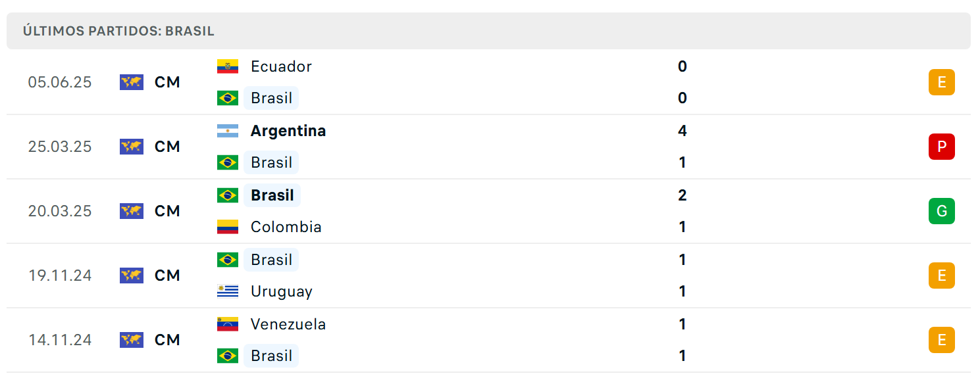Open the Colombia team link

pyautogui.click(x=286, y=227)
